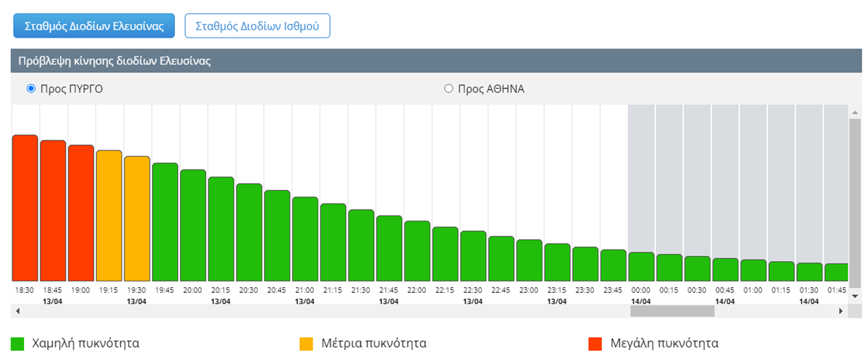This screenshot has width=868, height=358.
Task: Click the left arrow of horizontal scrollbar
Action: pos(17,311)
